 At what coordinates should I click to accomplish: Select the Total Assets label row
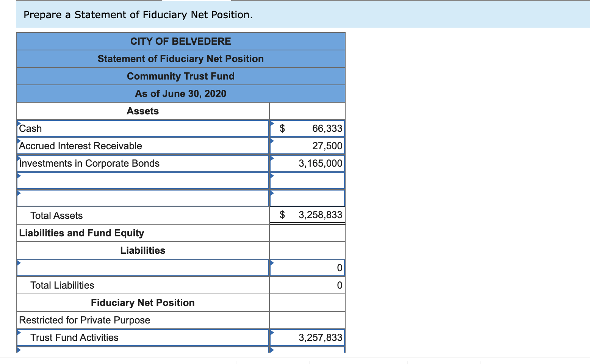(x=142, y=215)
